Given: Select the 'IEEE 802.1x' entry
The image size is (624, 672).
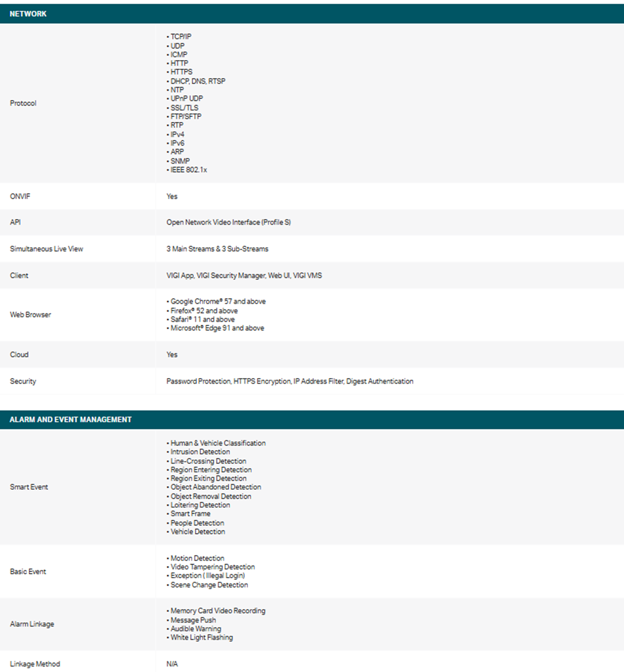Looking at the screenshot, I should pos(189,170).
